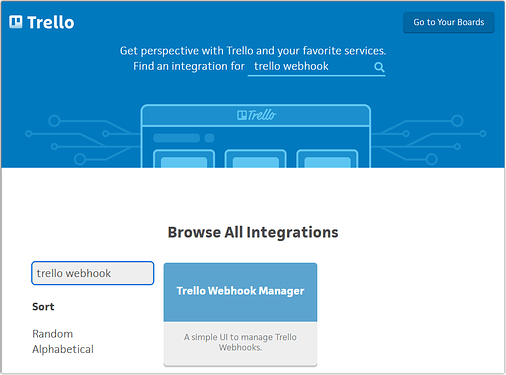Viewport: 506px width, 375px height.
Task: Select the right card in the illustration
Action: coord(327,159)
